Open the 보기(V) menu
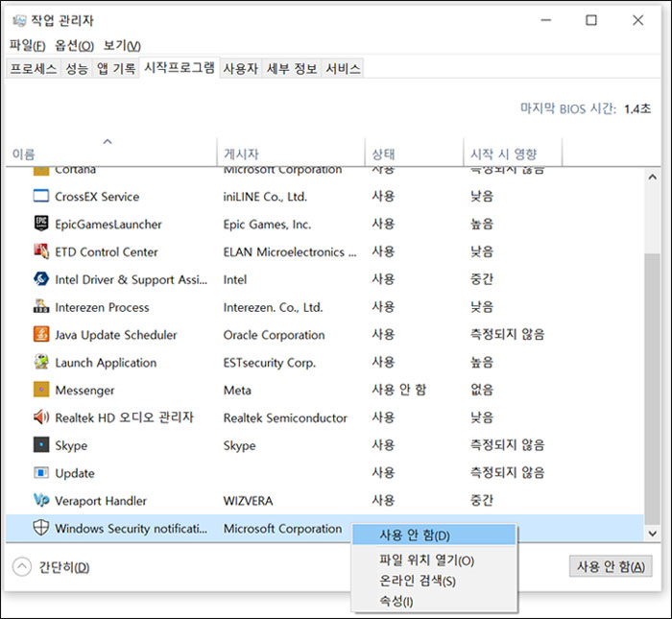 122,45
